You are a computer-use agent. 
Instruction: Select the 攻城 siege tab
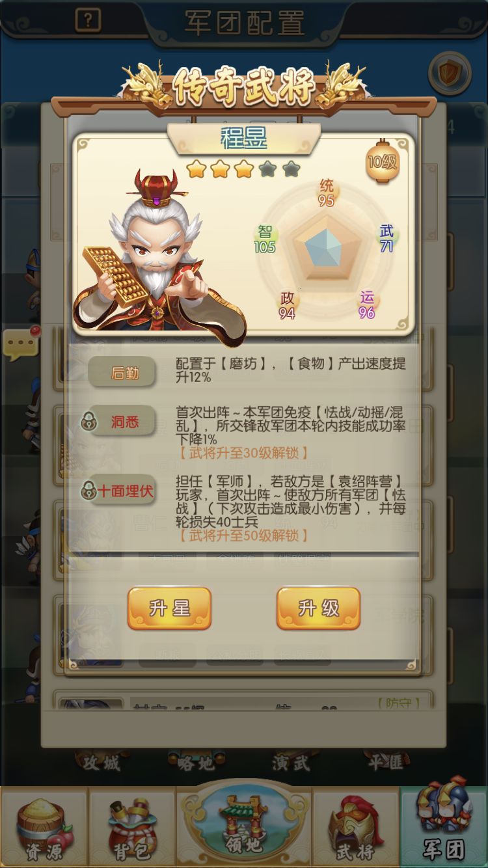click(x=101, y=762)
